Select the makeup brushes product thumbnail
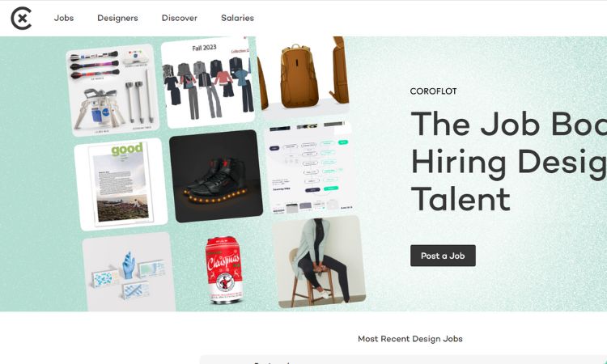The height and width of the screenshot is (364, 607). [112, 90]
